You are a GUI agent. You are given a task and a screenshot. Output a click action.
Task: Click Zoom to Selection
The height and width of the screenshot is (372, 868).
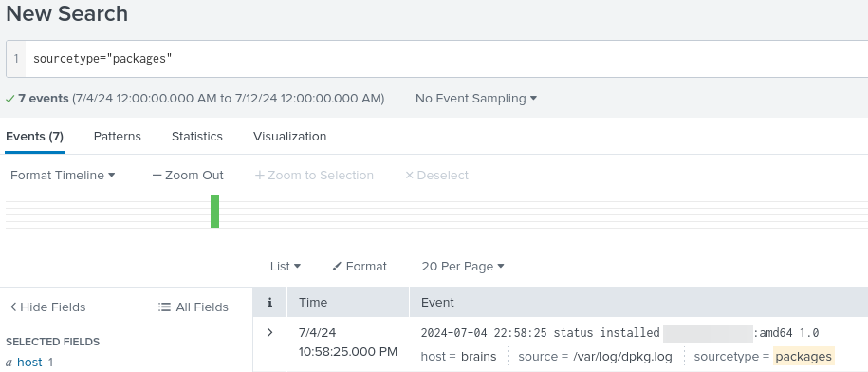tap(314, 175)
